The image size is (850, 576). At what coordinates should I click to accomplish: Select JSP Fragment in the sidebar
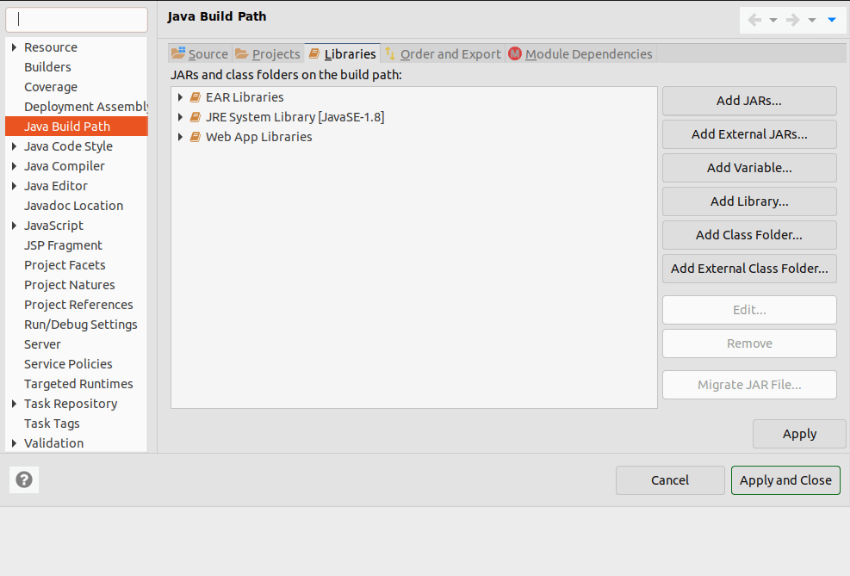tap(63, 245)
